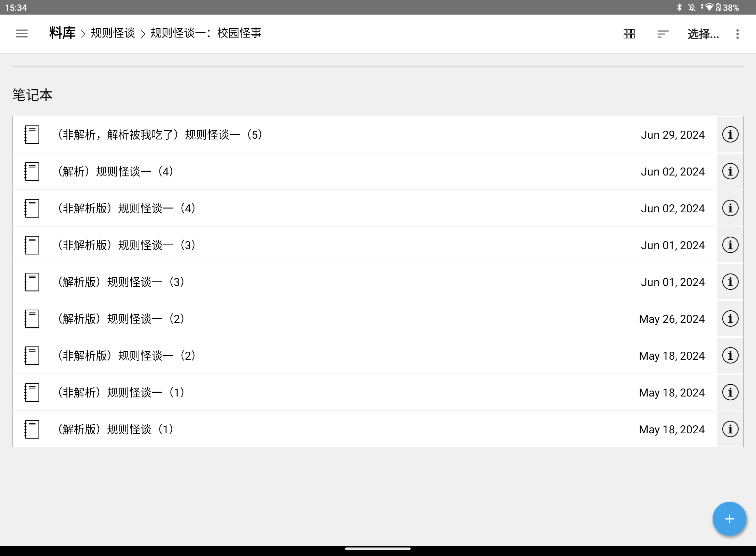
Task: Open notebook （非解析）规则怪谈一（1）
Action: click(x=365, y=392)
